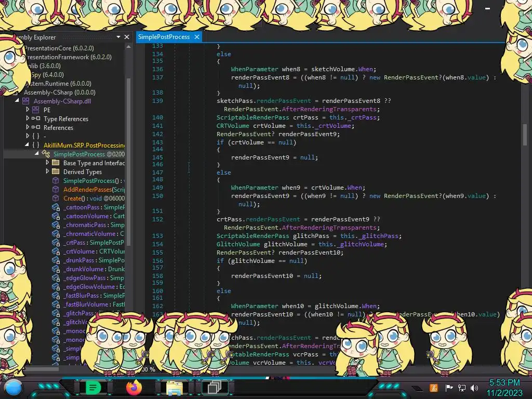This screenshot has width=532, height=399.
Task: Click the _edgeGlowPass field lock icon
Action: (56, 278)
